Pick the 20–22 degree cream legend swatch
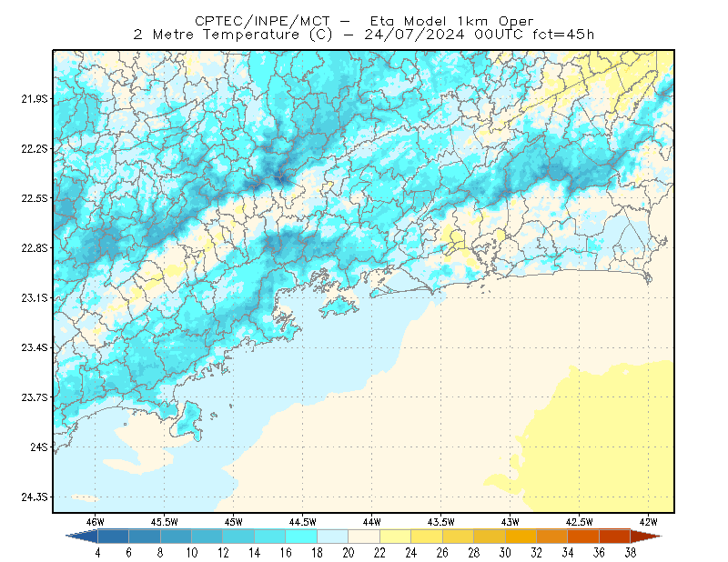The width and height of the screenshot is (728, 562). 364,537
